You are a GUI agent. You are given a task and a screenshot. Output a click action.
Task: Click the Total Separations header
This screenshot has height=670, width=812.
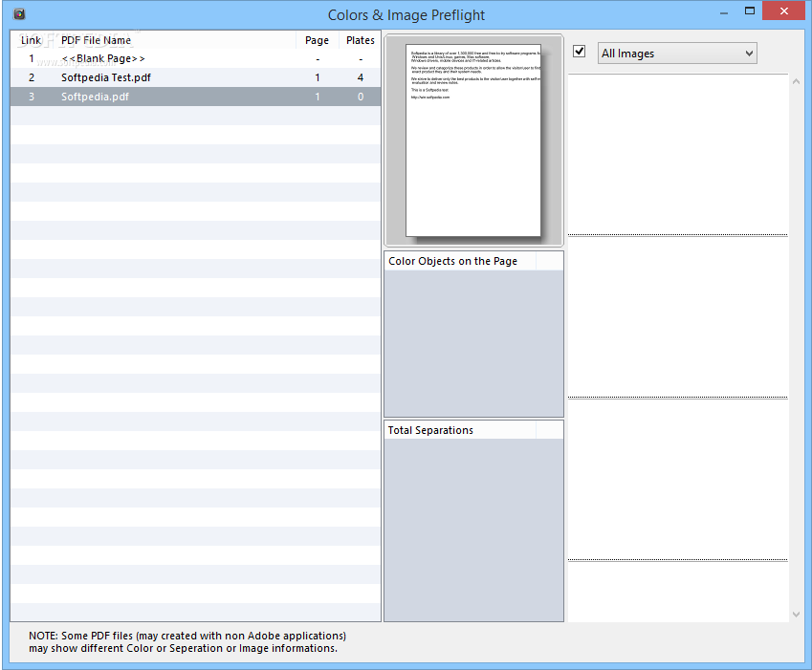[459, 430]
